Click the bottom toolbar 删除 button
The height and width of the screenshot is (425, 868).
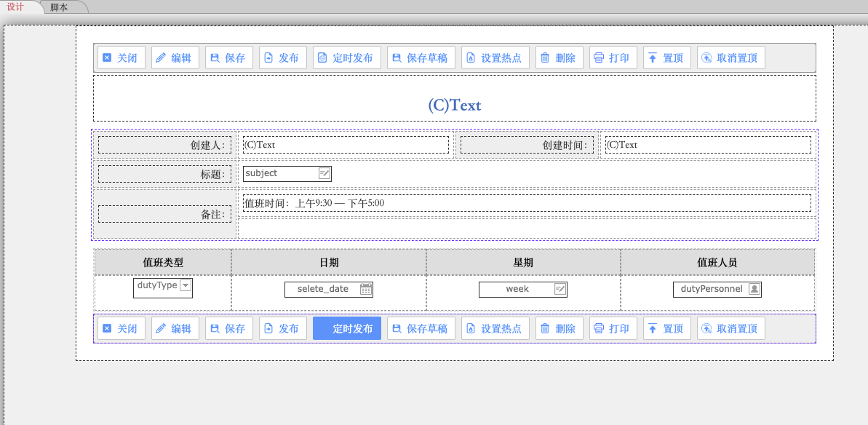tap(559, 329)
